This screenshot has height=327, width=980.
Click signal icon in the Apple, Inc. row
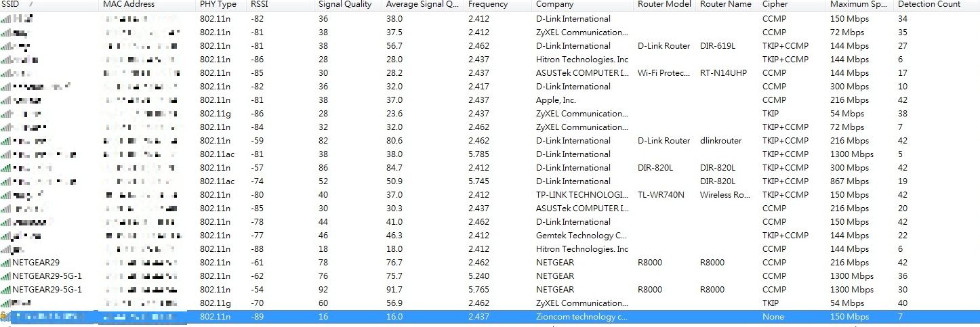coord(5,100)
